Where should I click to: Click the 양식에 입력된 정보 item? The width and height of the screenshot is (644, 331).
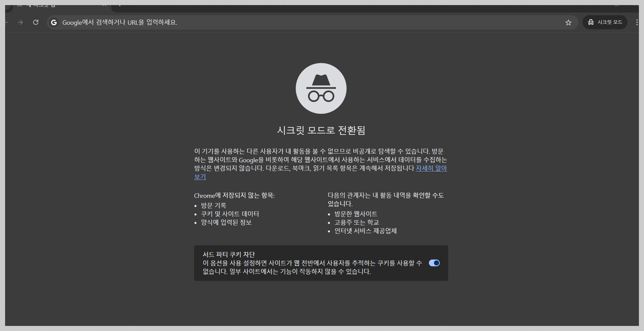(226, 222)
